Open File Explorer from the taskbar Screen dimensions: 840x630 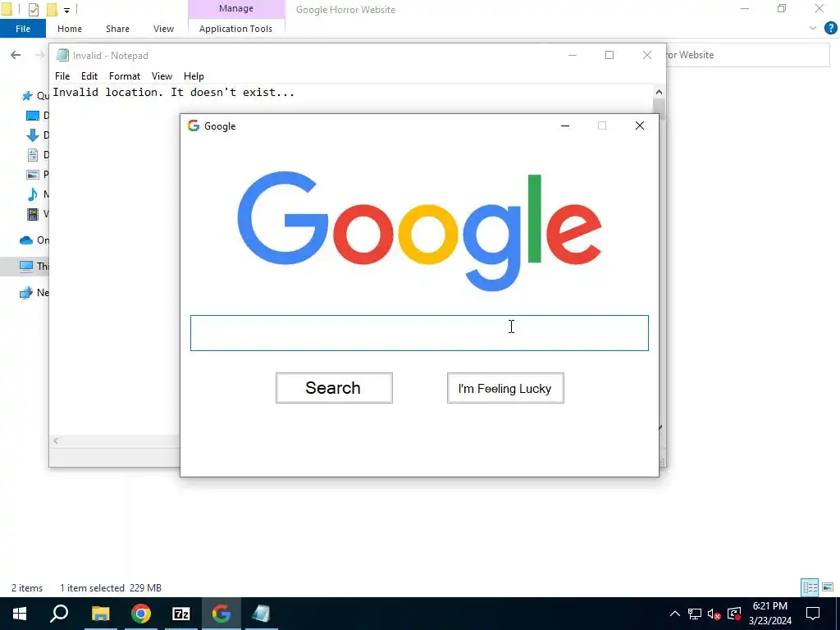click(x=100, y=614)
